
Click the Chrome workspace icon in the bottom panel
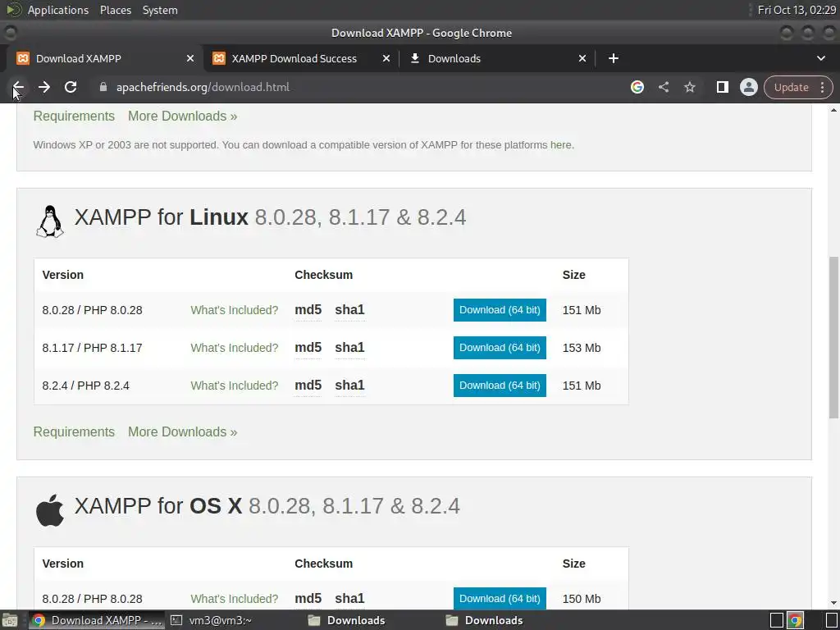pyautogui.click(x=796, y=620)
